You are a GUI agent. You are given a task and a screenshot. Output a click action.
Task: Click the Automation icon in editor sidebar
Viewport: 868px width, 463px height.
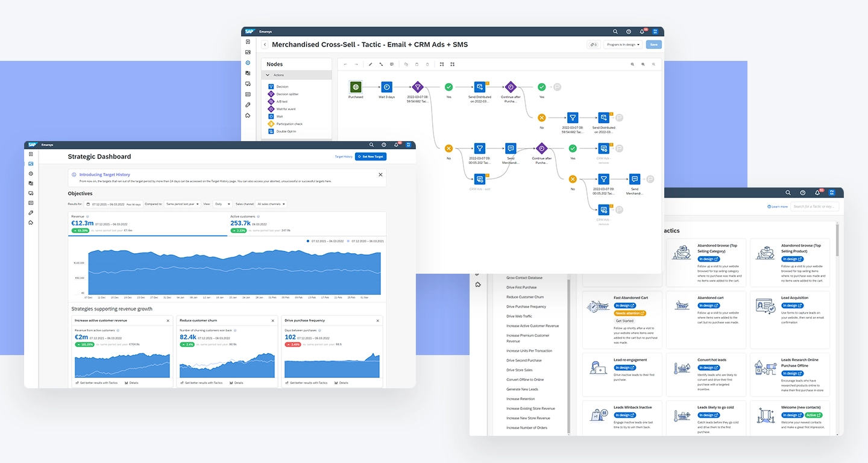(248, 63)
